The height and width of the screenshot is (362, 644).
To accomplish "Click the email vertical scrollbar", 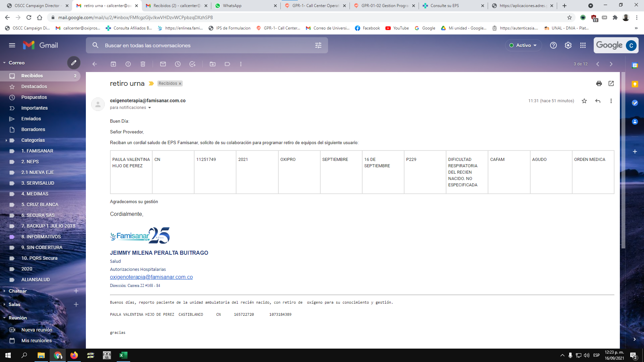I will [x=623, y=160].
